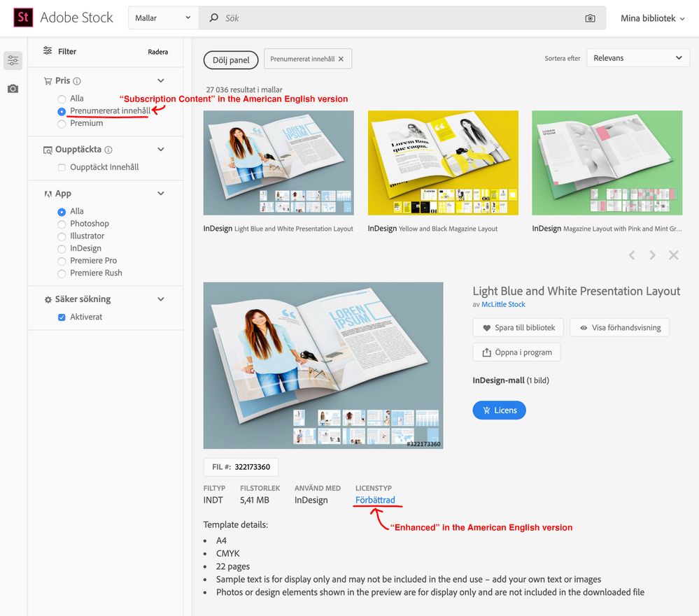Go to previous item arrow in detail panel
Viewport: 699px width, 616px height.
632,255
